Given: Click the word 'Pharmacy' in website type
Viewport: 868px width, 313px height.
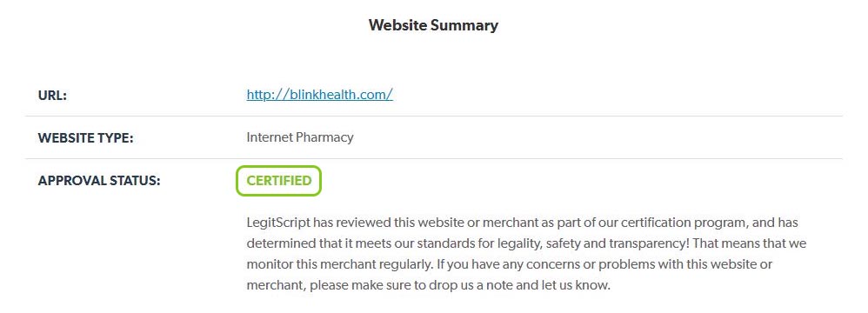Looking at the screenshot, I should pos(325,137).
